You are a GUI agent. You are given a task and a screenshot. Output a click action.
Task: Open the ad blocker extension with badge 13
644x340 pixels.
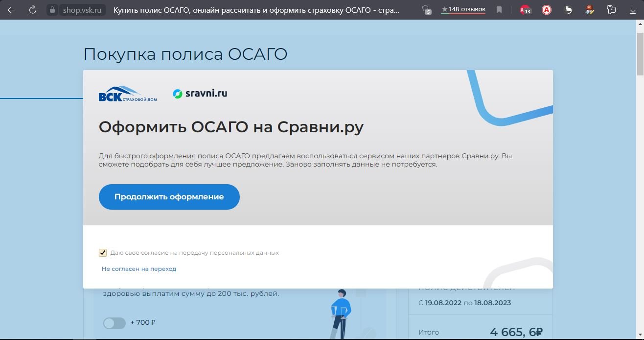[525, 10]
